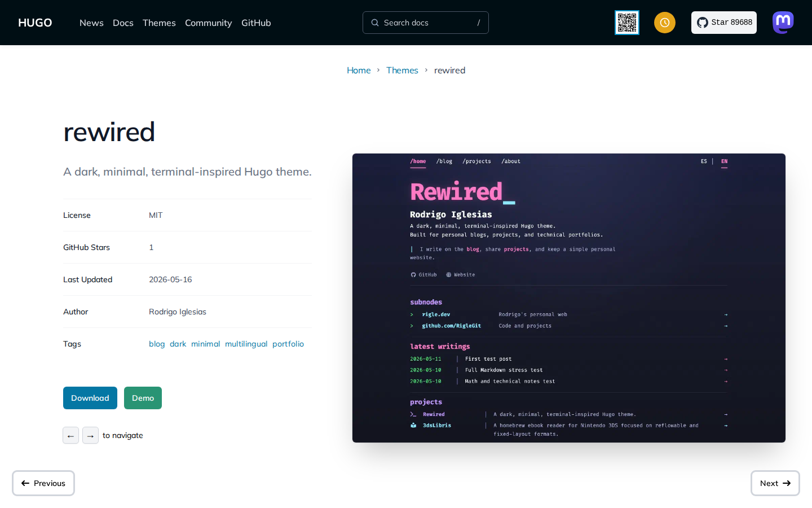The width and height of the screenshot is (812, 508).
Task: Open the Mastodon logo icon
Action: point(783,23)
